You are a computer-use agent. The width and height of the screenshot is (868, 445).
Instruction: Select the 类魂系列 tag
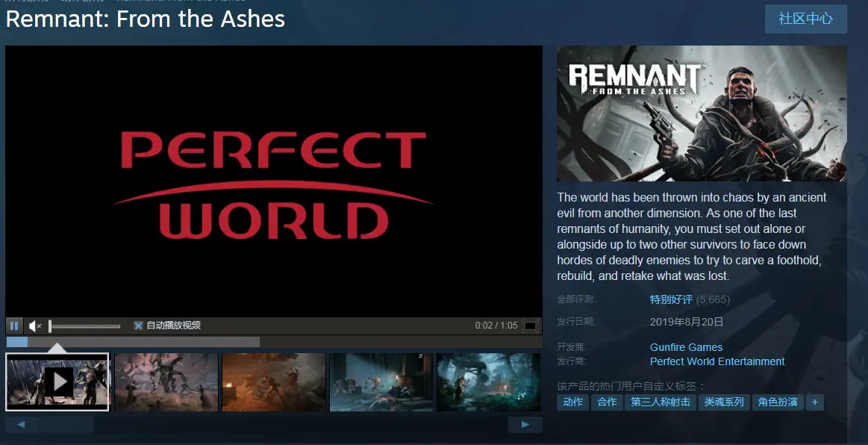(723, 402)
